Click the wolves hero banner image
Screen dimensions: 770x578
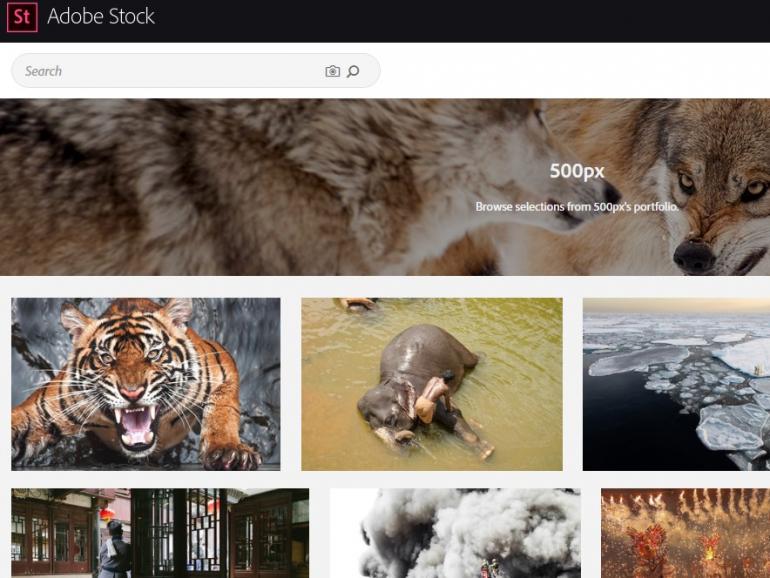point(385,187)
